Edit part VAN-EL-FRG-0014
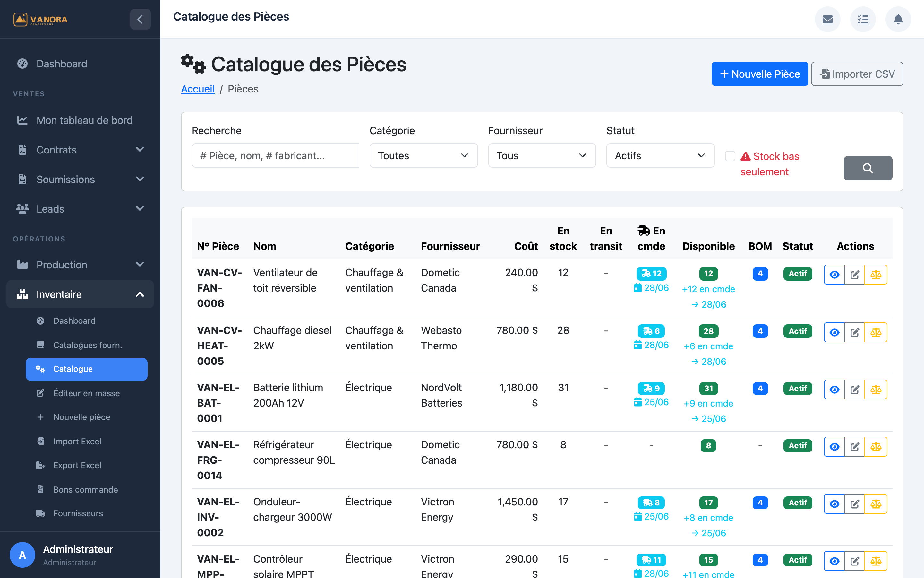This screenshot has height=578, width=924. click(854, 446)
